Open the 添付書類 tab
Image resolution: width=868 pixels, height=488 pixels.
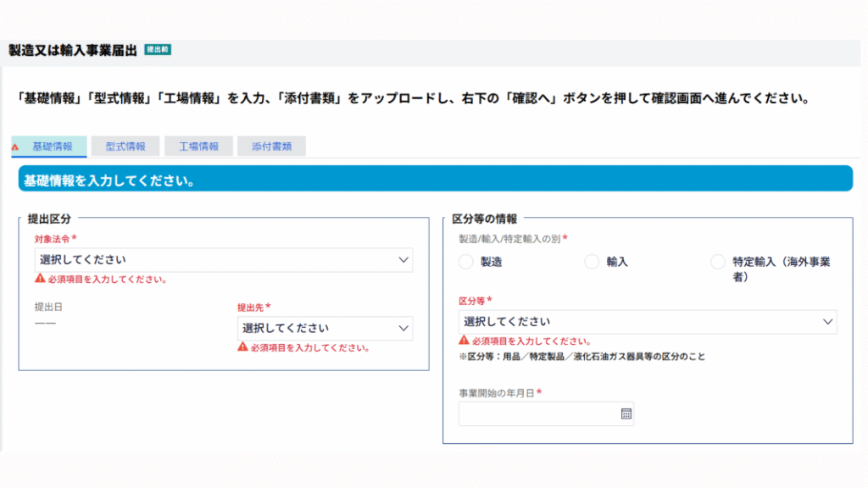point(271,146)
